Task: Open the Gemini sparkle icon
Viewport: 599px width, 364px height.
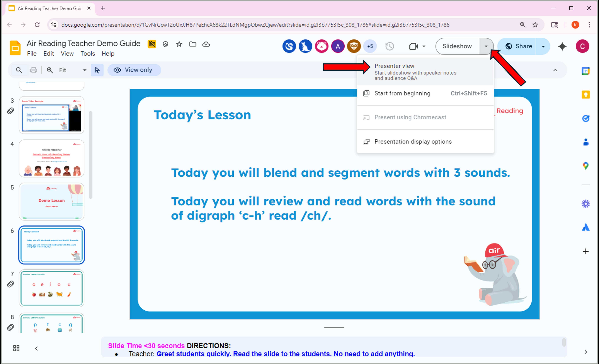Action: pyautogui.click(x=562, y=46)
